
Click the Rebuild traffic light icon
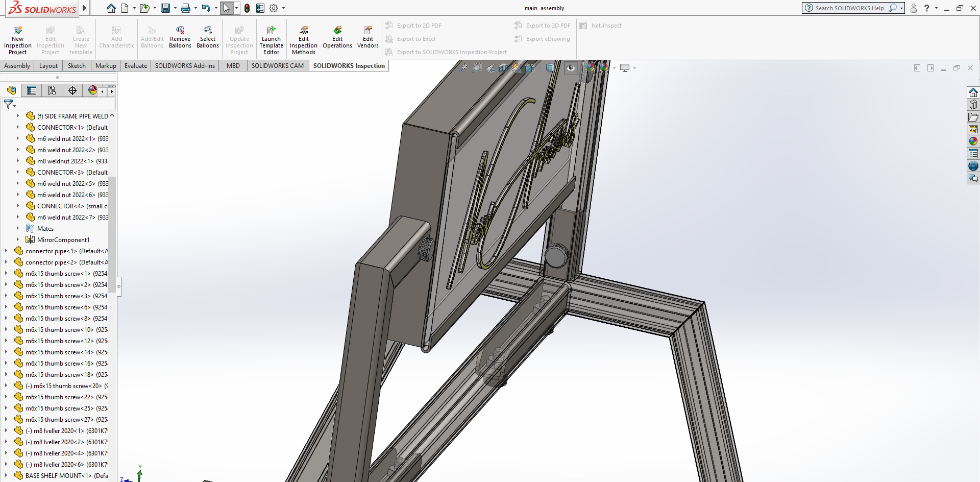(247, 8)
